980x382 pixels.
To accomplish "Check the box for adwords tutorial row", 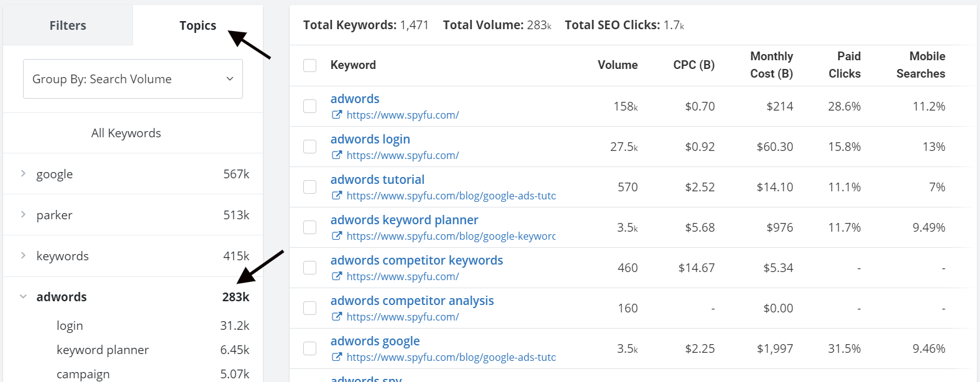I will coord(309,187).
